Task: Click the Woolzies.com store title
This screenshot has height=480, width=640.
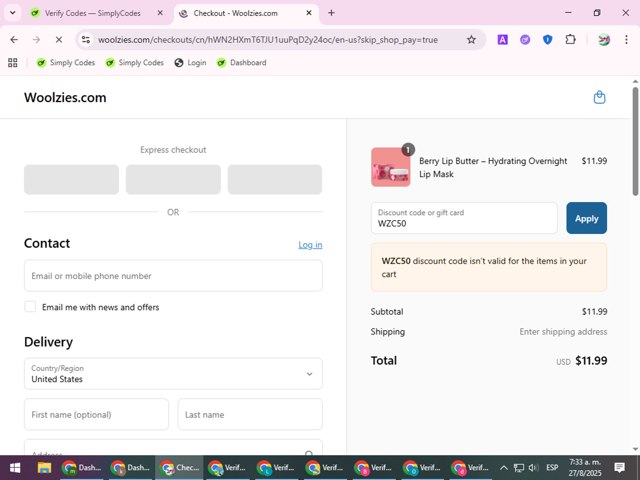Action: tap(65, 98)
